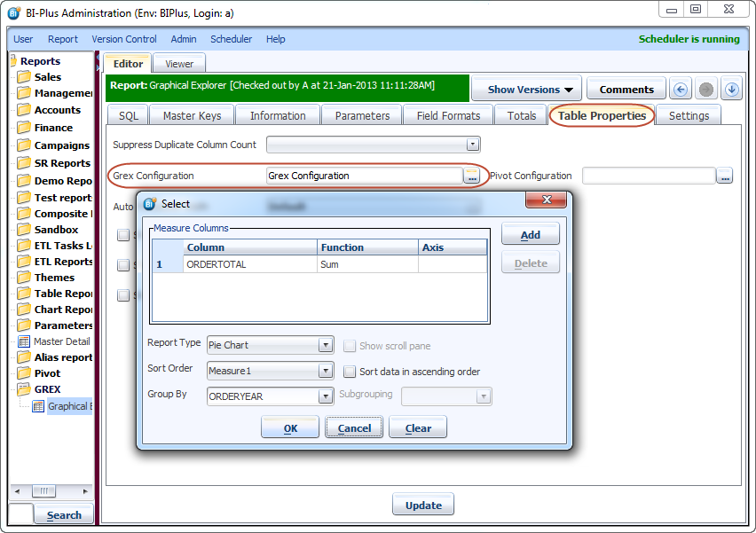Open Grex Configuration browse ellipsis button
756x533 pixels.
tap(471, 176)
